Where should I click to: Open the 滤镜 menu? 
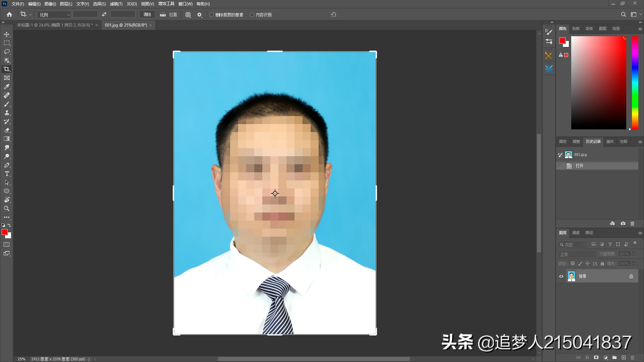(116, 4)
